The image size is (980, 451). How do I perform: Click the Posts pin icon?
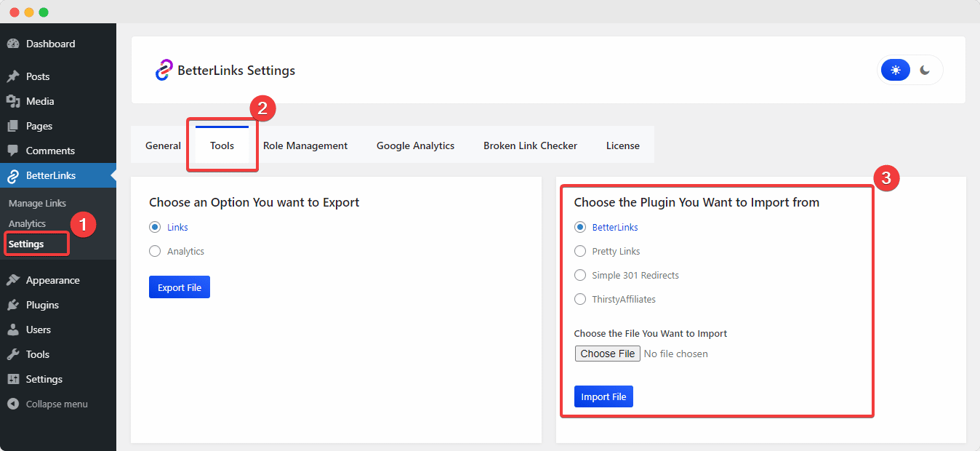pyautogui.click(x=12, y=76)
